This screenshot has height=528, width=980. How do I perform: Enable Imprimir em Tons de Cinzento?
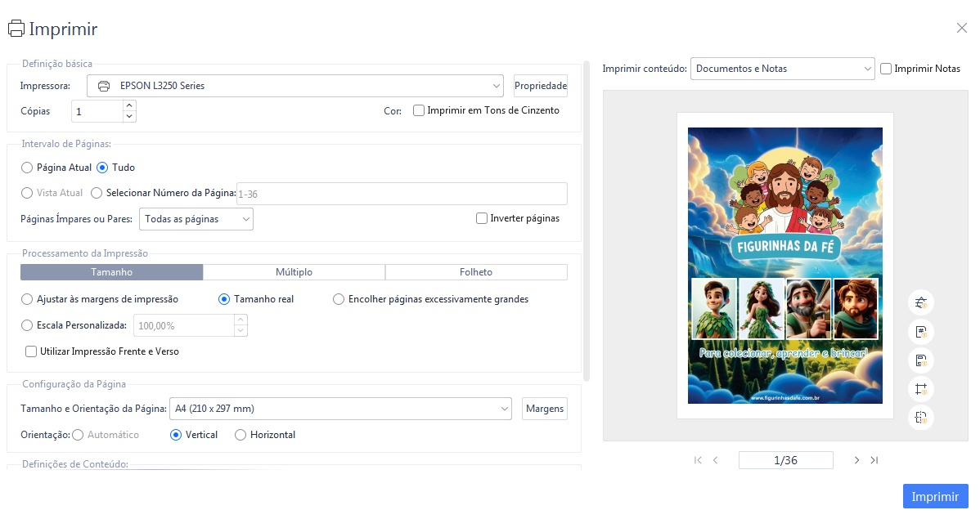(419, 110)
